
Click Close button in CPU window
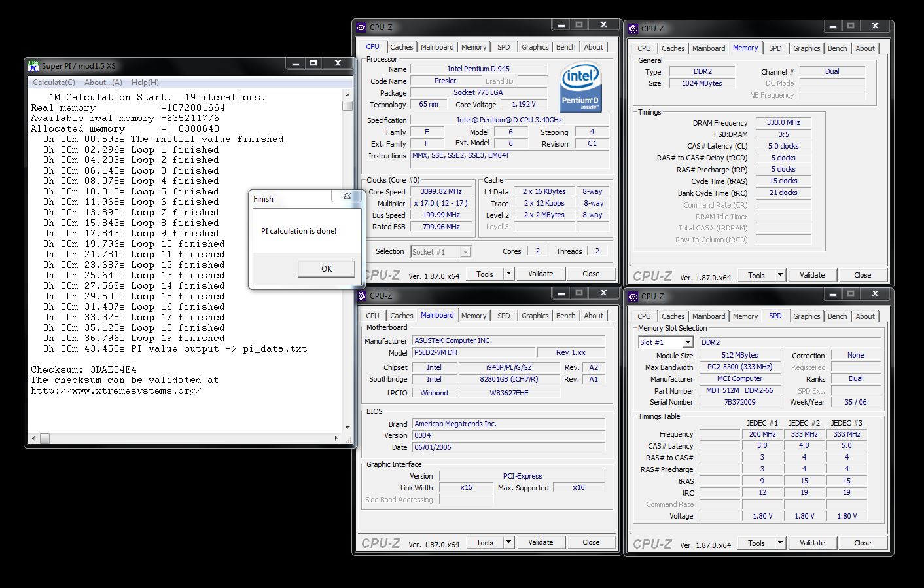591,274
